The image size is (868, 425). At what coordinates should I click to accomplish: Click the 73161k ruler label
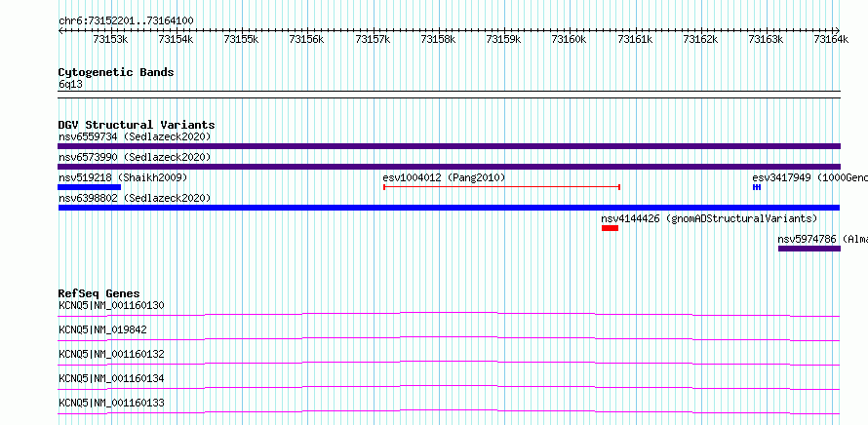[634, 39]
